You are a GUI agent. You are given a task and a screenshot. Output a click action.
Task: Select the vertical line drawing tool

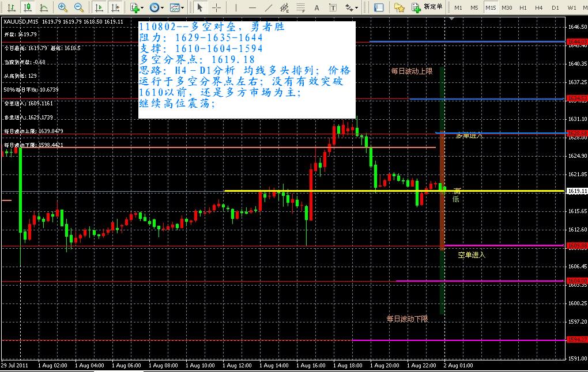[236, 7]
